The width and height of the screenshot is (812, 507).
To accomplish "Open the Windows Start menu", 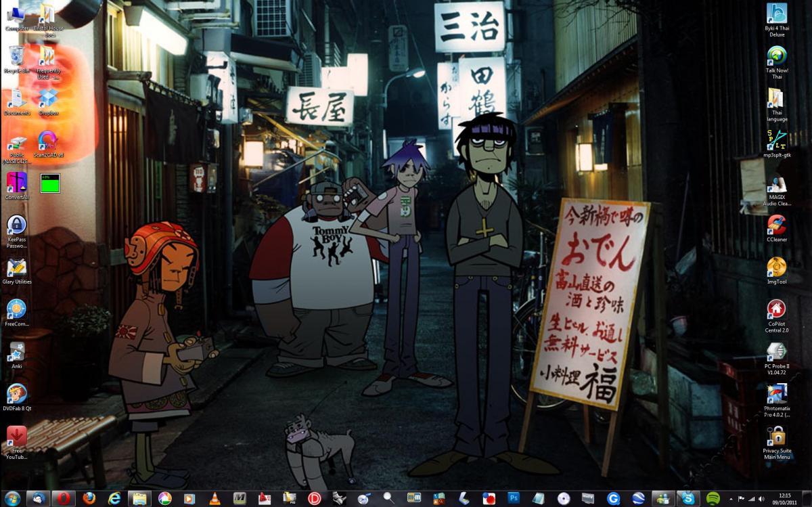I will pos(12,498).
